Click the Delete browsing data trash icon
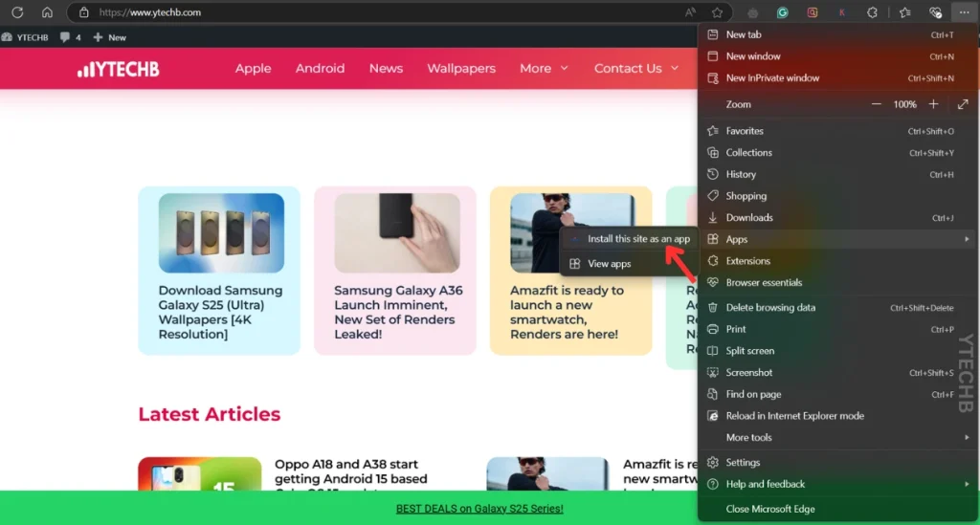The width and height of the screenshot is (980, 525). pos(712,307)
